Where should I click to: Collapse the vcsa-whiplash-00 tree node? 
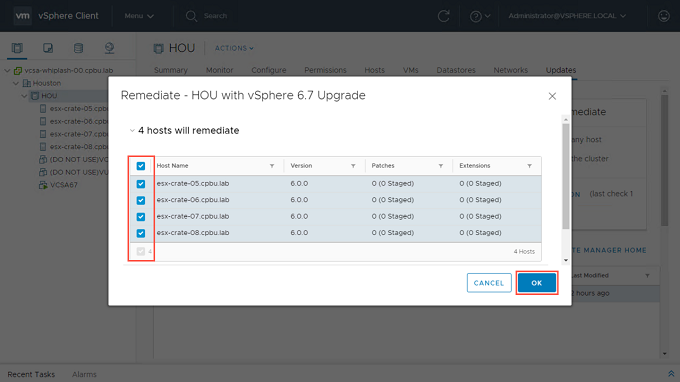(7, 70)
